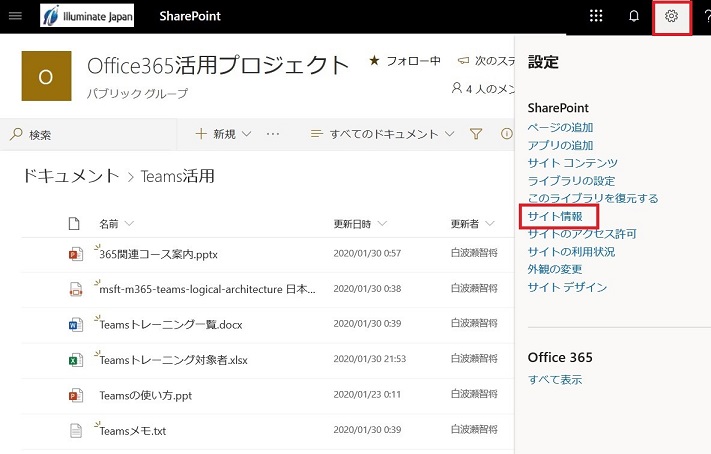Click the toolbar ellipsis more options
This screenshot has height=454, width=711.
coord(273,134)
